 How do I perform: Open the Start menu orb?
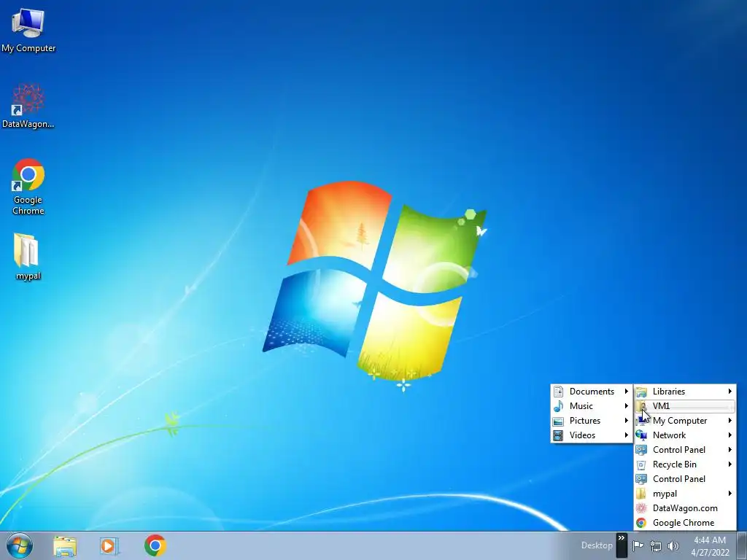point(20,545)
